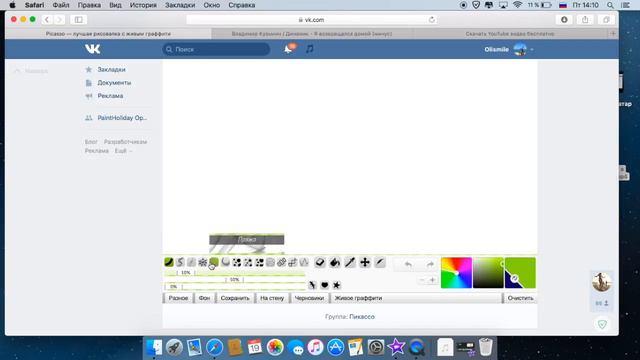Open Закладки in sidebar
640x360 pixels.
pyautogui.click(x=111, y=70)
